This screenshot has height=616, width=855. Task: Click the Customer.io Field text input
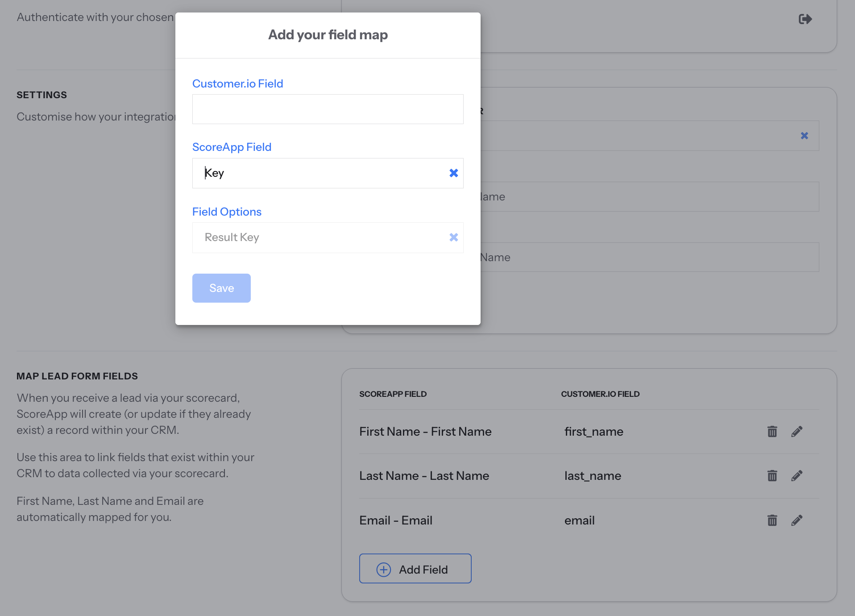(328, 109)
